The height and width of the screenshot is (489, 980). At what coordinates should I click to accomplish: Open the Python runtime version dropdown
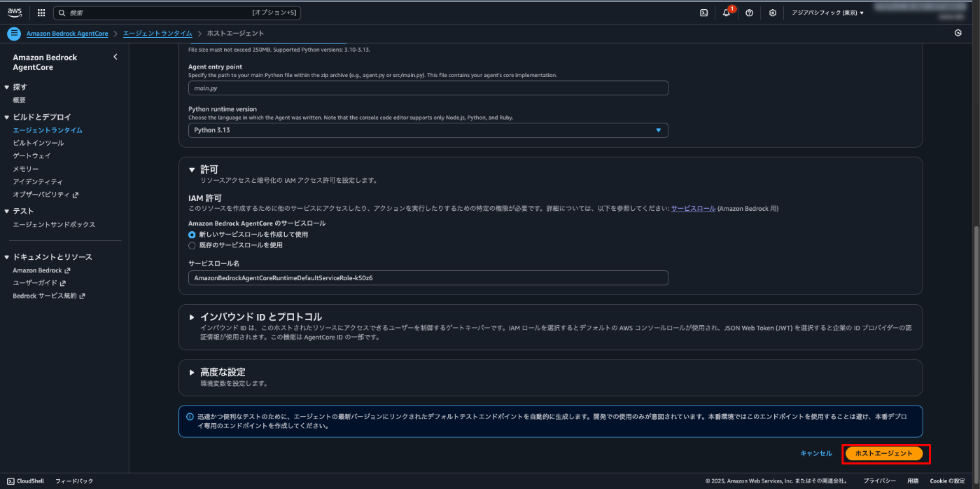[428, 130]
